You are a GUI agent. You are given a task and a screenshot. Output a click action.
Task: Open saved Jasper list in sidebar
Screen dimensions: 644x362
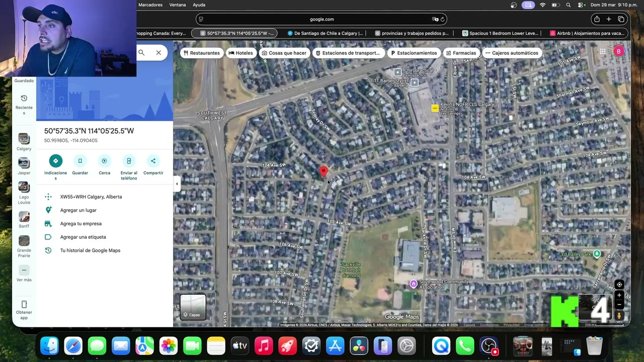(x=24, y=166)
